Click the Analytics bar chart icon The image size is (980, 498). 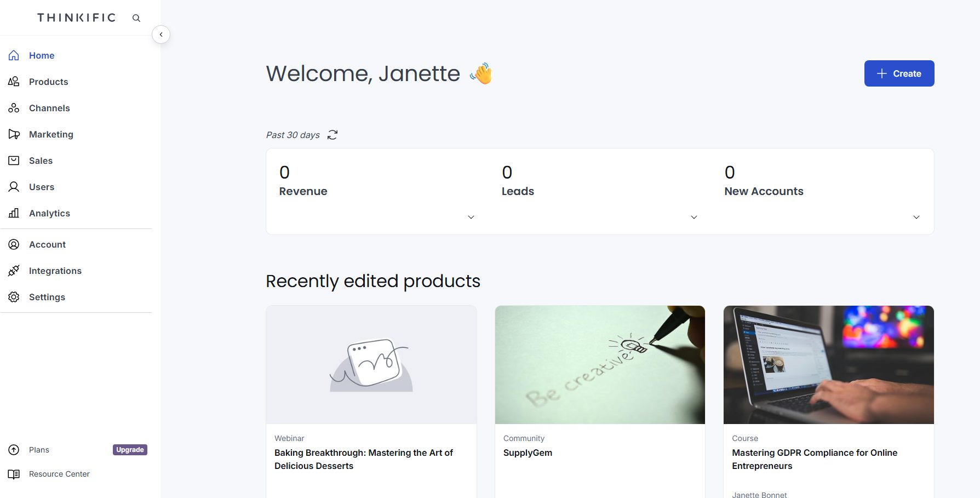(x=14, y=213)
